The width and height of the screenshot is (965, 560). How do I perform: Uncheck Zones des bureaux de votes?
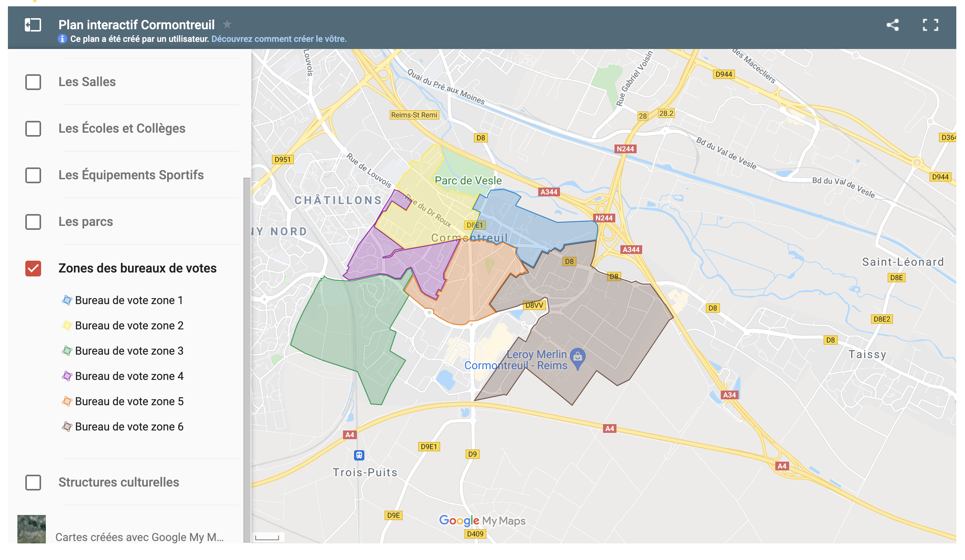pos(33,269)
